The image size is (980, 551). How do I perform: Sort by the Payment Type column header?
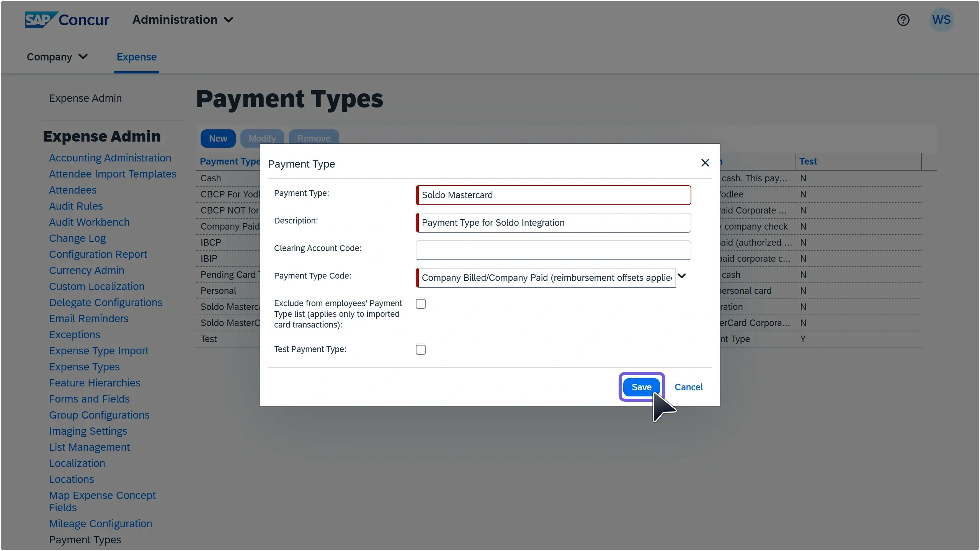pos(230,161)
